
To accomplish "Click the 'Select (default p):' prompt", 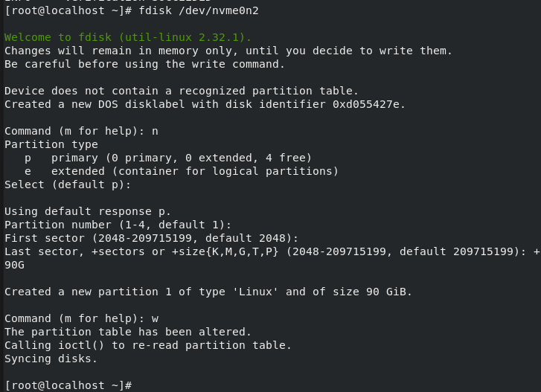I will 58,184.
